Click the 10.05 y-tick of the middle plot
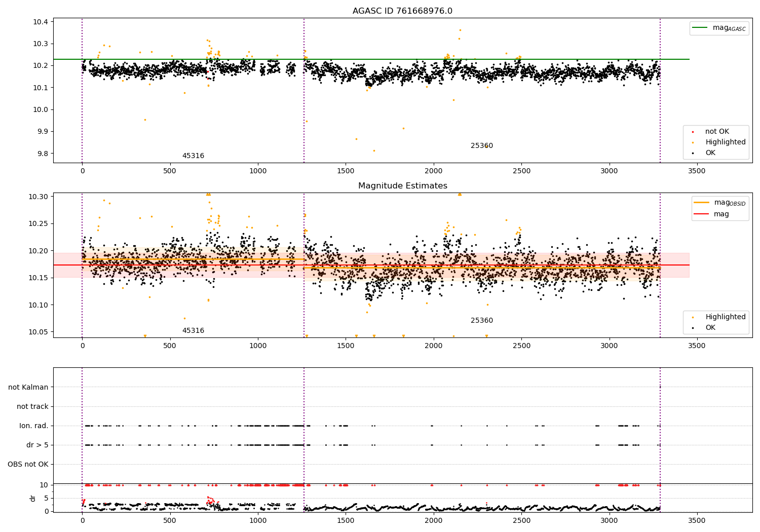The image size is (760, 532). [x=39, y=332]
